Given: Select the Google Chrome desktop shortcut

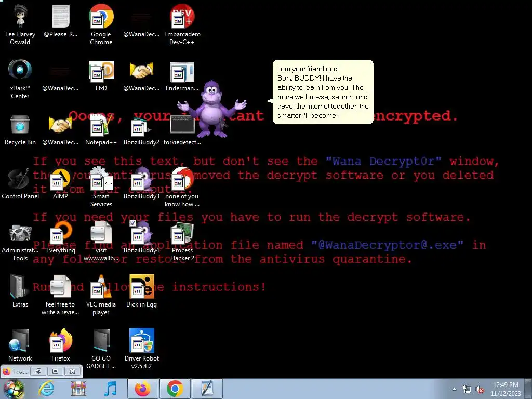Looking at the screenshot, I should (101, 24).
